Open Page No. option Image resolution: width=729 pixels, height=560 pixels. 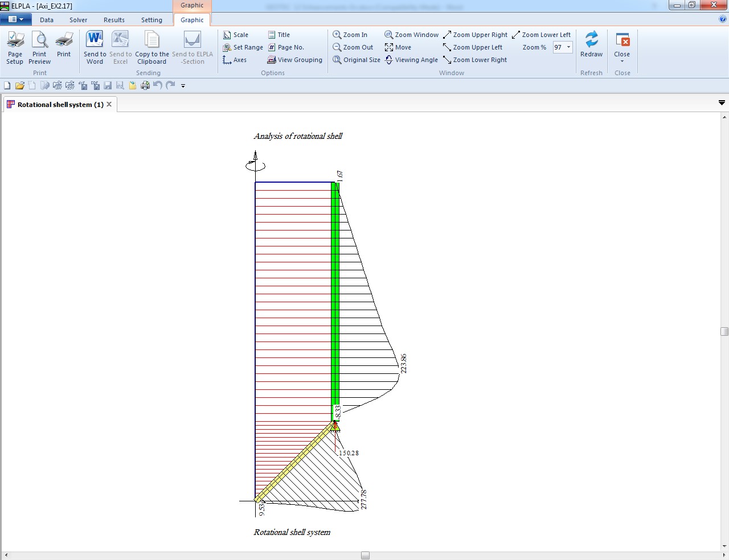point(286,47)
